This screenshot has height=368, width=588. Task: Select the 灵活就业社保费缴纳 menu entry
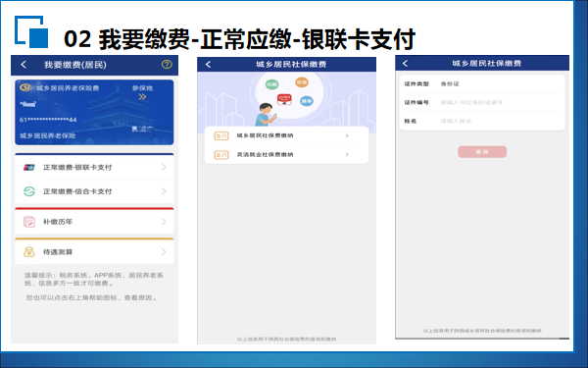coord(286,154)
